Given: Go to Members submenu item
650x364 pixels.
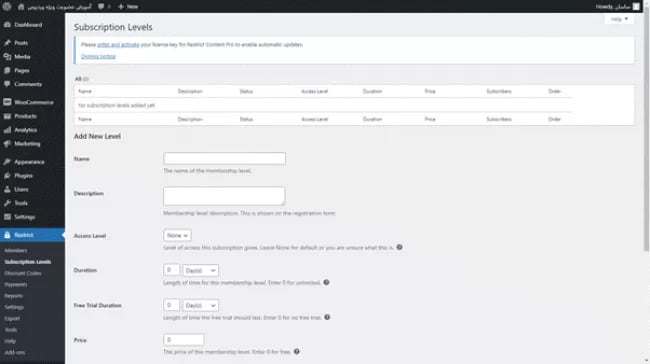Looking at the screenshot, I should [x=16, y=251].
